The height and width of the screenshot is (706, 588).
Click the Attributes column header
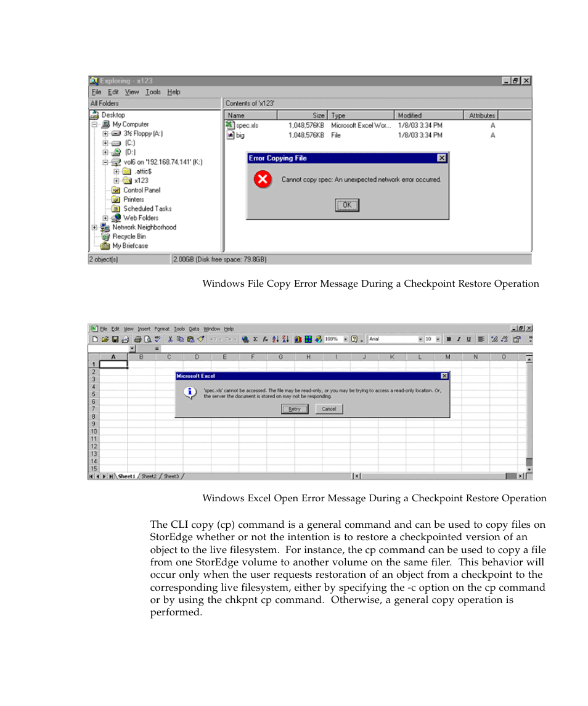click(x=481, y=115)
